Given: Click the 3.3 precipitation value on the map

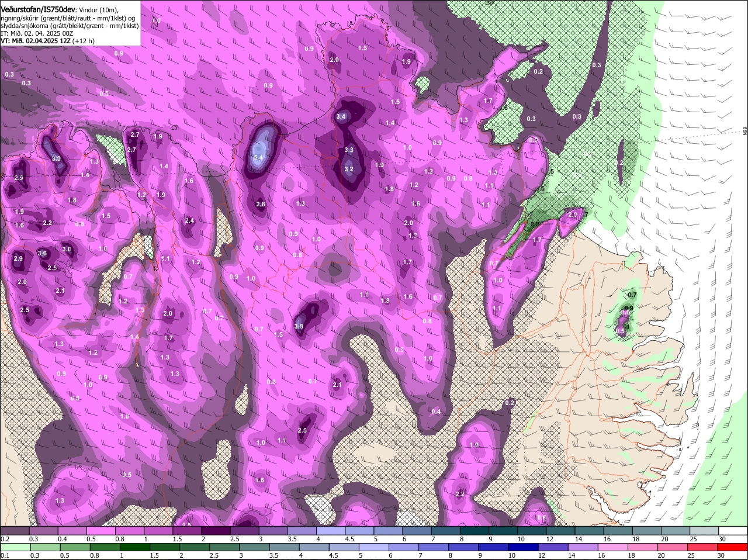Looking at the screenshot, I should click(349, 150).
